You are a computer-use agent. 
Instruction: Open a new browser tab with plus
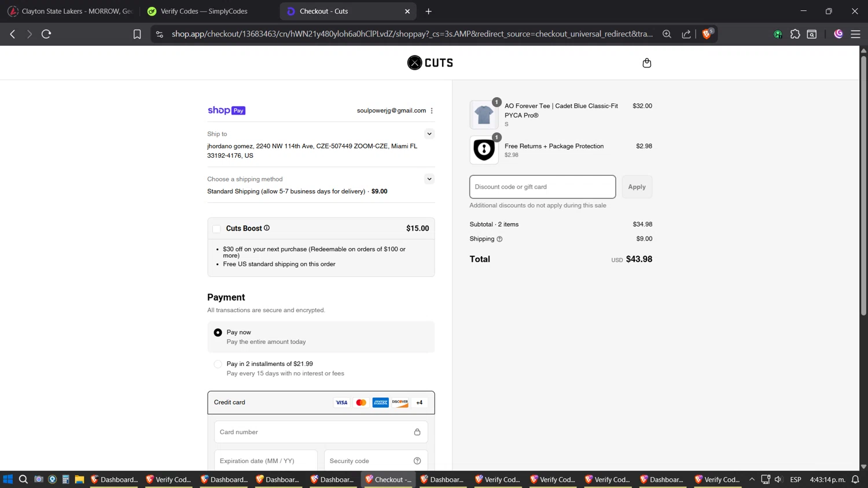tap(429, 11)
